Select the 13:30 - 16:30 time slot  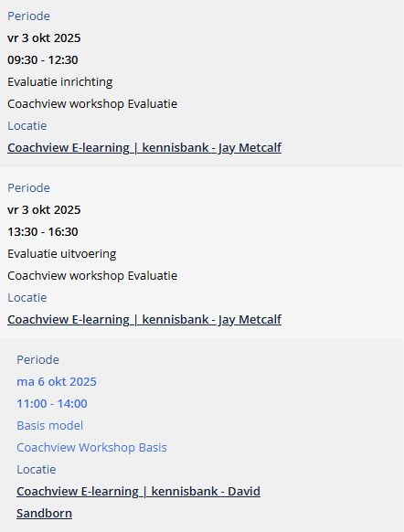pos(43,232)
